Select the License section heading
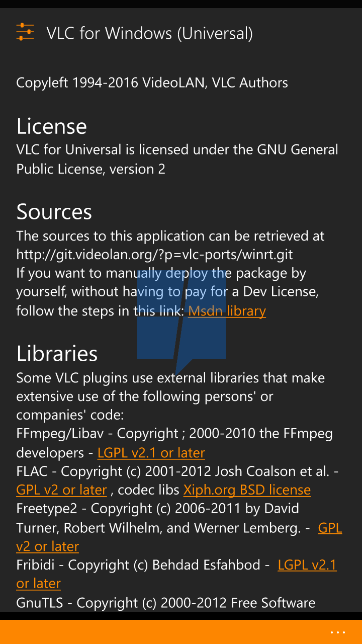This screenshot has height=644, width=362. tap(51, 126)
